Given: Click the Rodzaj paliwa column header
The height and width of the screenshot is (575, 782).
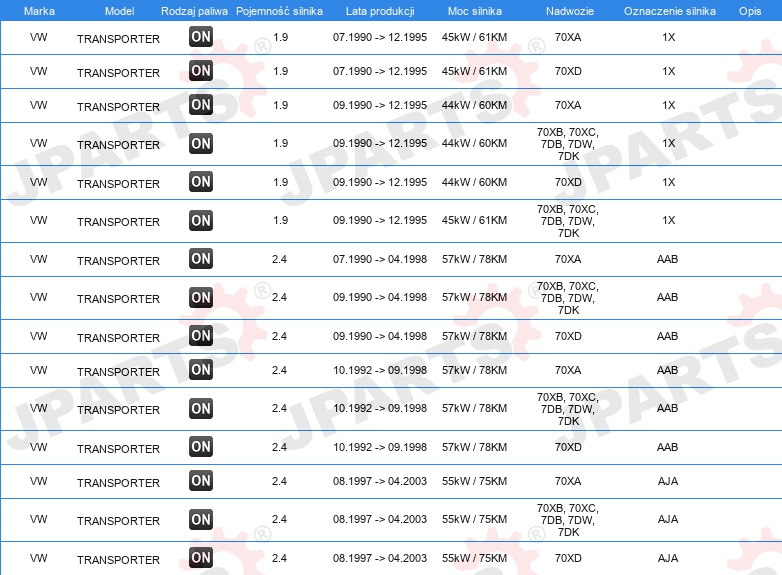Looking at the screenshot, I should coord(194,11).
